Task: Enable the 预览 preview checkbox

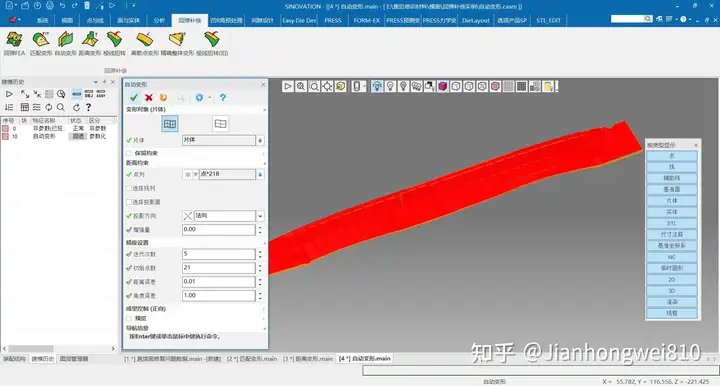Action: [x=129, y=319]
